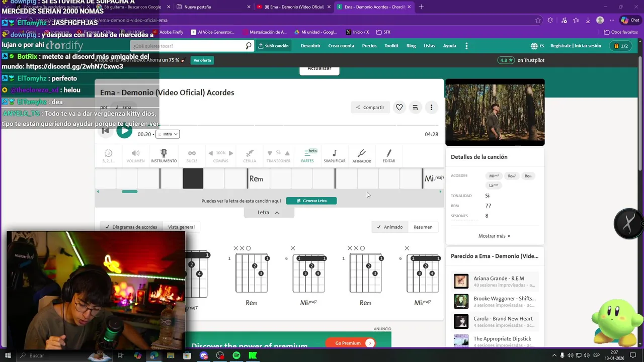Open Carola - Brand New Heart suggestion
Viewport: 644px width, 362px height.
(x=496, y=322)
